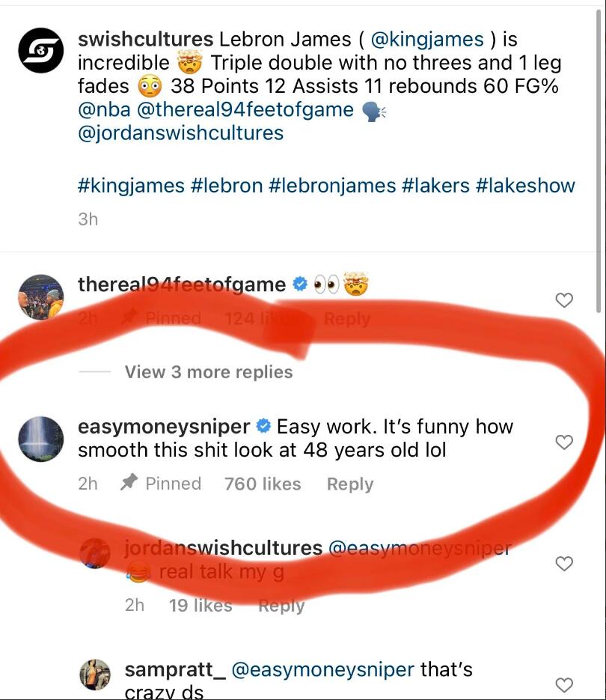Click the vertical scrollbar thumb
Viewport: 606px width, 700px height.
pyautogui.click(x=599, y=161)
